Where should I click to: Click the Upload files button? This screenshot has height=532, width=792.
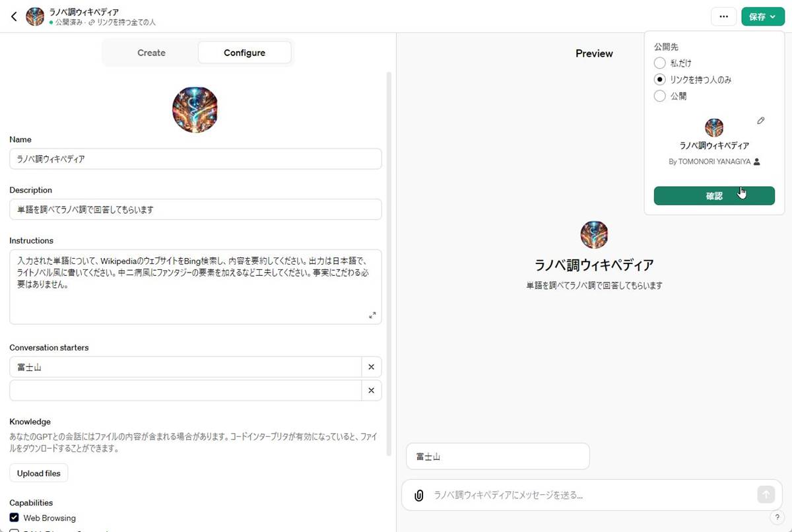point(39,473)
